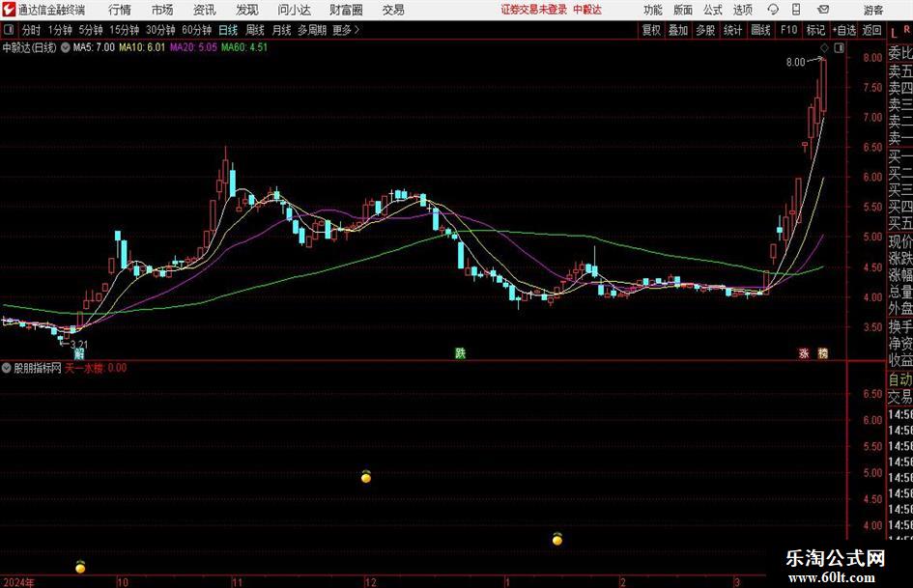The width and height of the screenshot is (913, 588).
Task: Click the 解 marker below the chart
Action: (x=78, y=353)
